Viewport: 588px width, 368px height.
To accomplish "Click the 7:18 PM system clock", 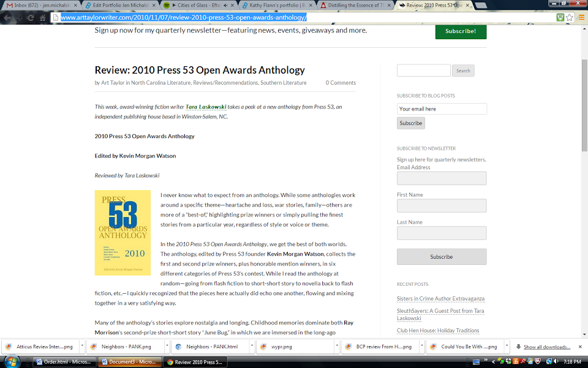I will click(x=572, y=362).
